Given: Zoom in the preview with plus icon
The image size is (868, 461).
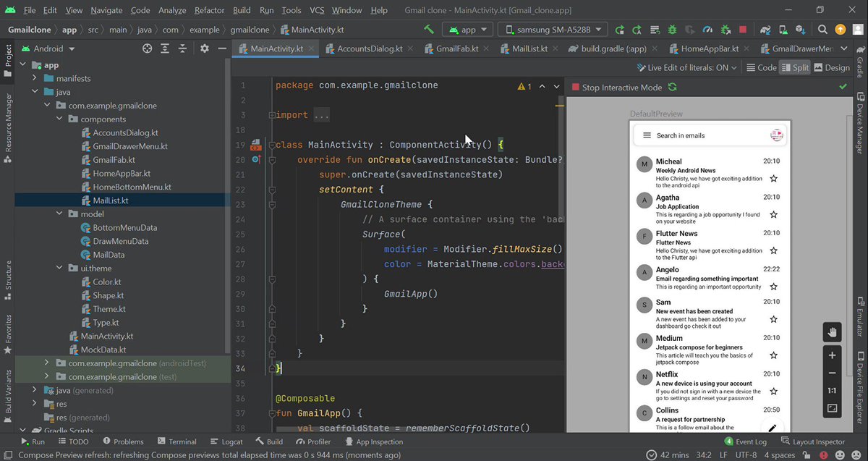Looking at the screenshot, I should click(x=832, y=355).
